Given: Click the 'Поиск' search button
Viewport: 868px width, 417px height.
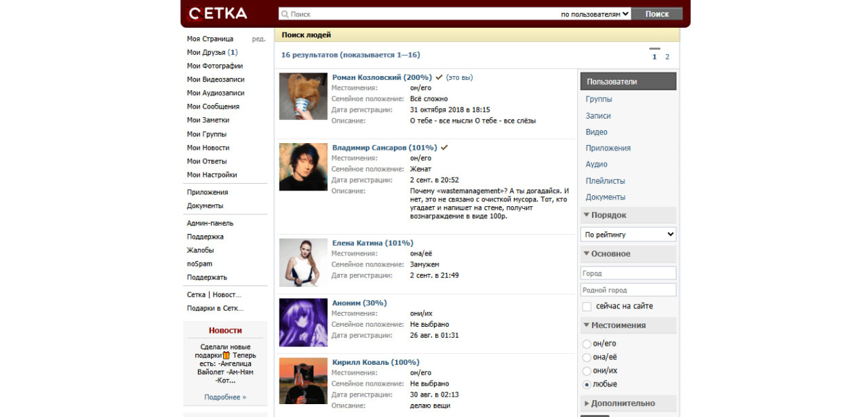Looking at the screenshot, I should tap(657, 14).
